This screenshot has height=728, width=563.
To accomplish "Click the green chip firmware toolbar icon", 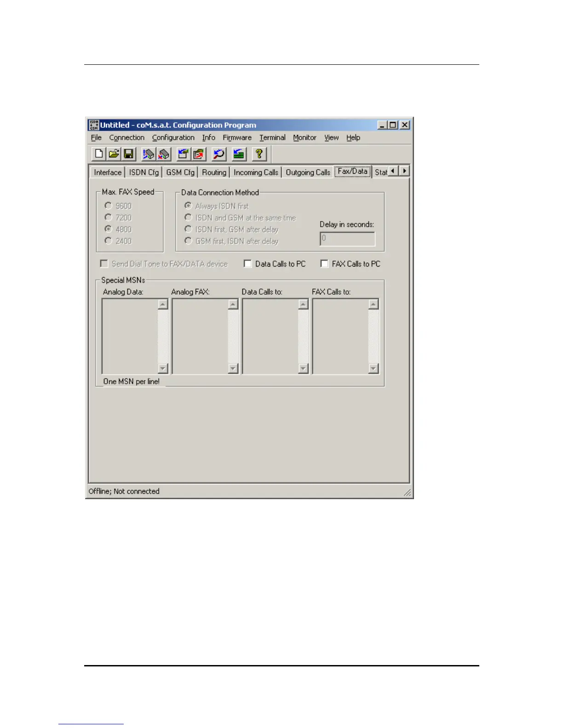I will click(x=238, y=154).
